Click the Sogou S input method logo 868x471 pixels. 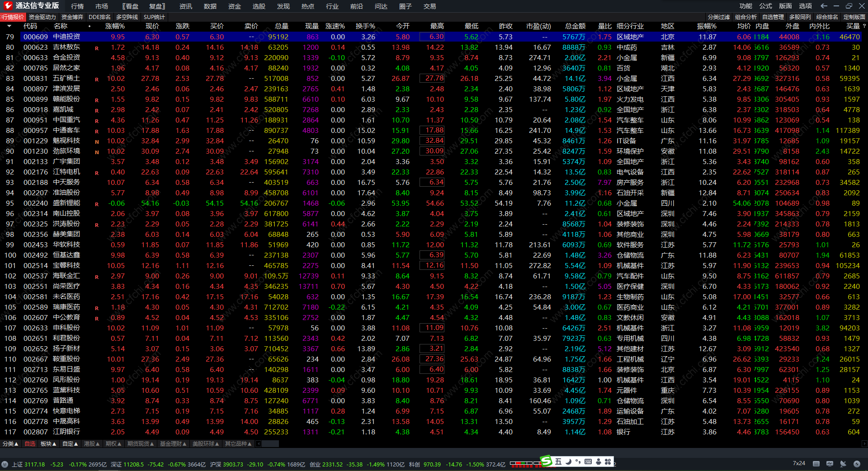(x=546, y=461)
